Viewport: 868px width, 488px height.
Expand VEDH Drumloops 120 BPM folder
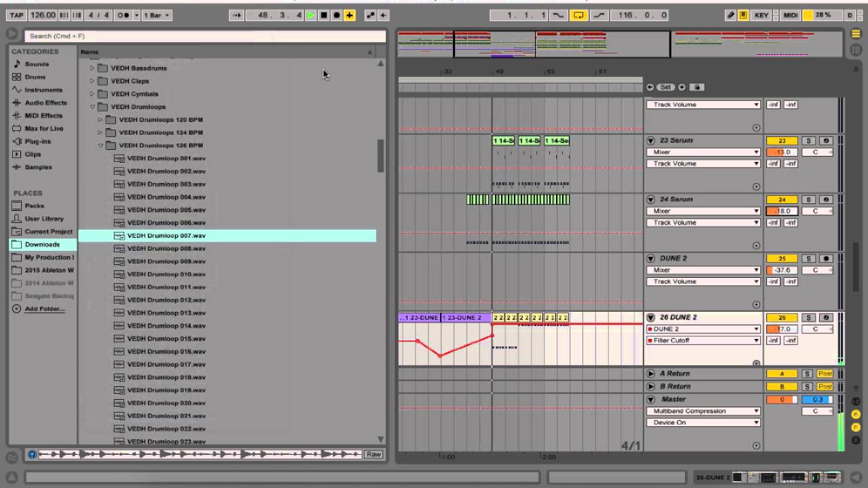(100, 120)
